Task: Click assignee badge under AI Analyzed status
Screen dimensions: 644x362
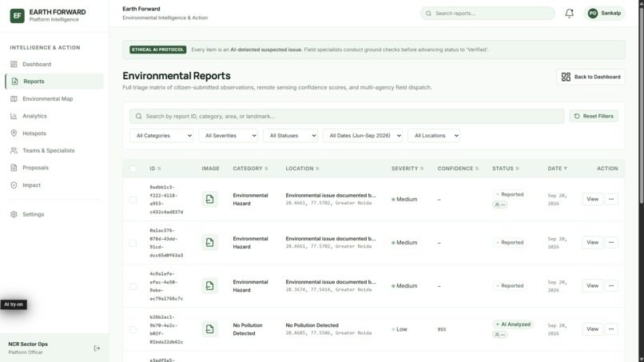Action: coord(500,335)
